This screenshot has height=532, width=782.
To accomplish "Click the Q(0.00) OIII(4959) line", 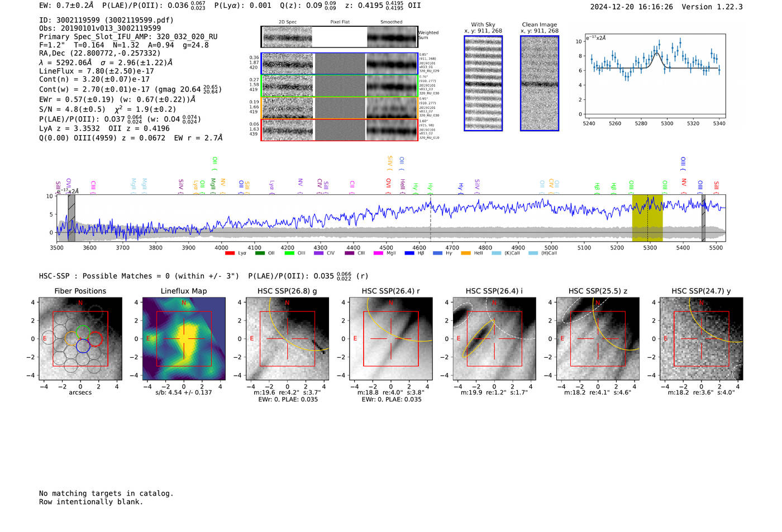I will (x=131, y=138).
